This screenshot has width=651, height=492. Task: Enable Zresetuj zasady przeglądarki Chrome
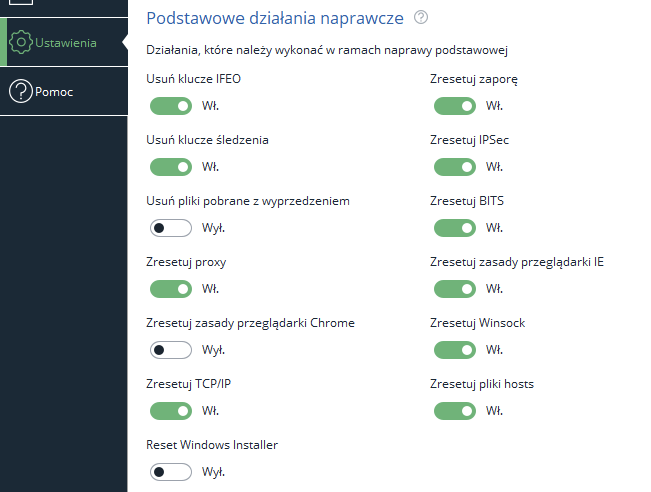[x=170, y=350]
